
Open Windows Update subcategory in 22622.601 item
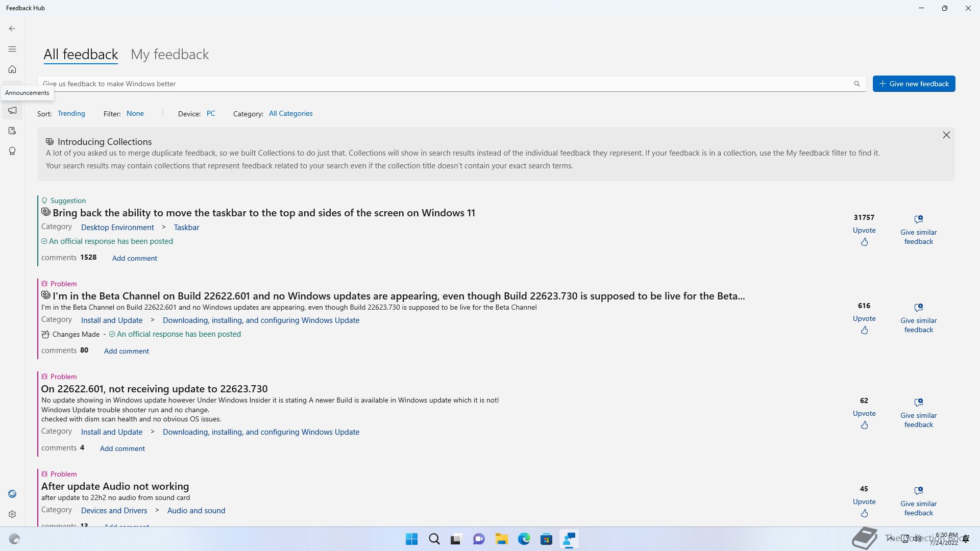tap(261, 432)
